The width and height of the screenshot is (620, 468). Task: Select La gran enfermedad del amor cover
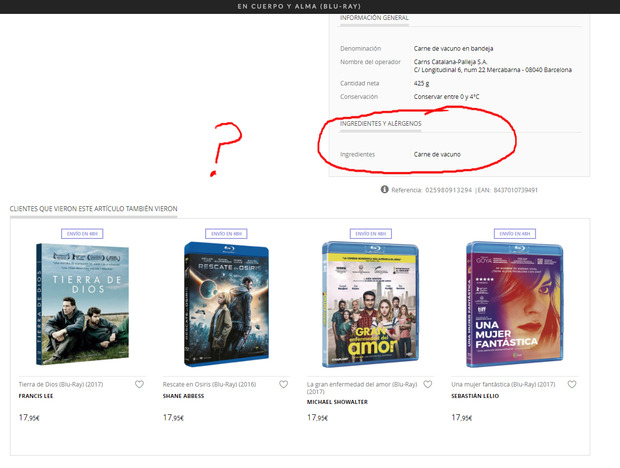point(369,306)
